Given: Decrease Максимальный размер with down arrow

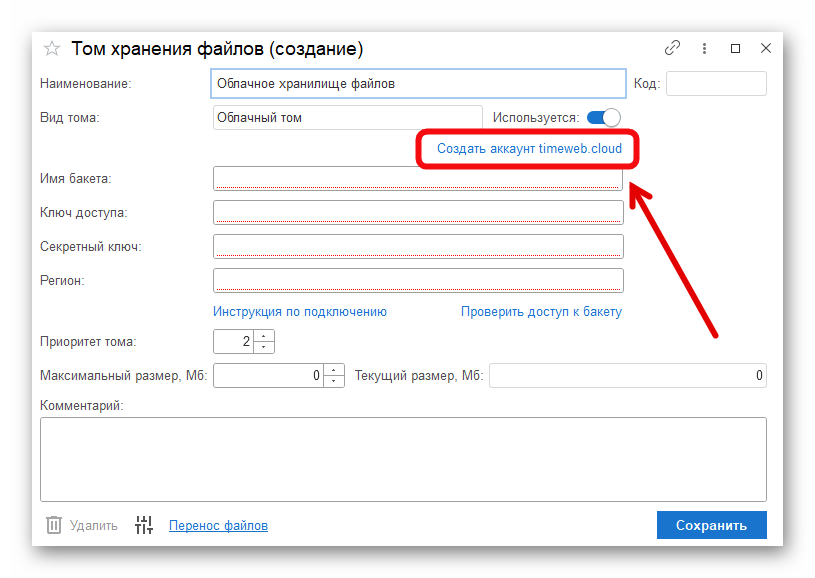Looking at the screenshot, I should pyautogui.click(x=334, y=381).
